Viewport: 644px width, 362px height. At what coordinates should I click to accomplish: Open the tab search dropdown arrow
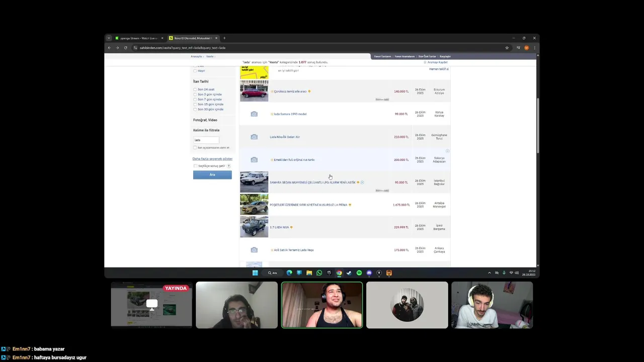(x=109, y=38)
